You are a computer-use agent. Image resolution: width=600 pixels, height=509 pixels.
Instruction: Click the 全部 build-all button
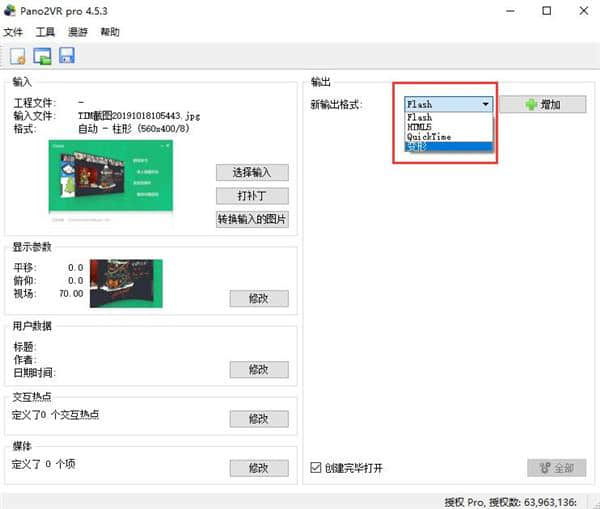(556, 467)
